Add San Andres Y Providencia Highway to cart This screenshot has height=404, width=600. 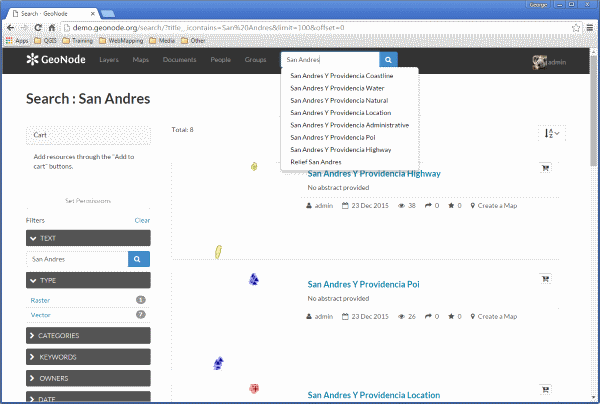(x=545, y=168)
